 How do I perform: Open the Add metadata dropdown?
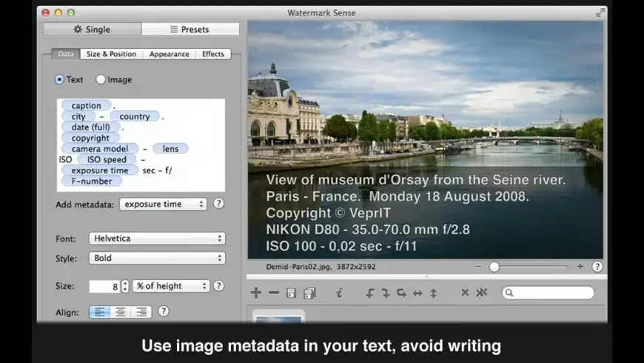coord(163,204)
